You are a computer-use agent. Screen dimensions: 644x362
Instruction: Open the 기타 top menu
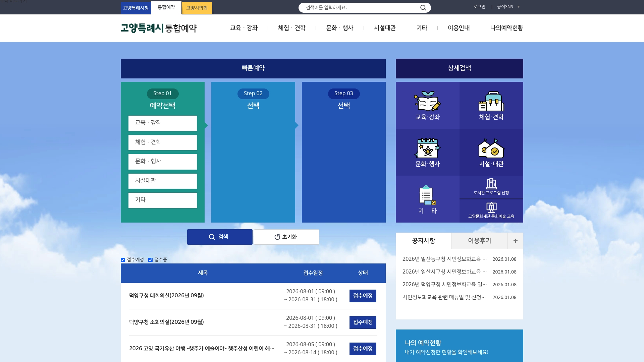[422, 28]
